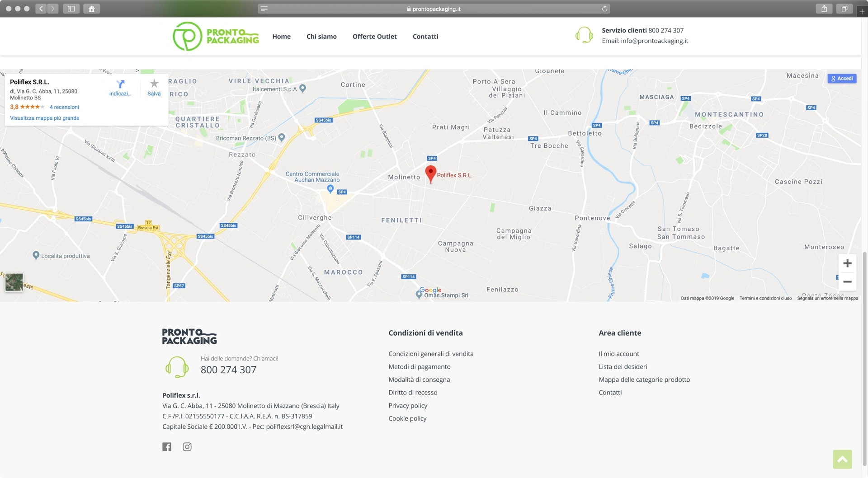Open the Instagram icon in footer
This screenshot has width=868, height=478.
point(187,447)
